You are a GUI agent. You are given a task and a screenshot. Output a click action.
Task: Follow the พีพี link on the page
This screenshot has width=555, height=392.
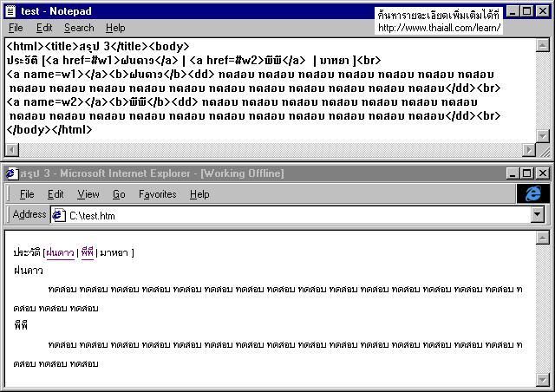pyautogui.click(x=87, y=252)
